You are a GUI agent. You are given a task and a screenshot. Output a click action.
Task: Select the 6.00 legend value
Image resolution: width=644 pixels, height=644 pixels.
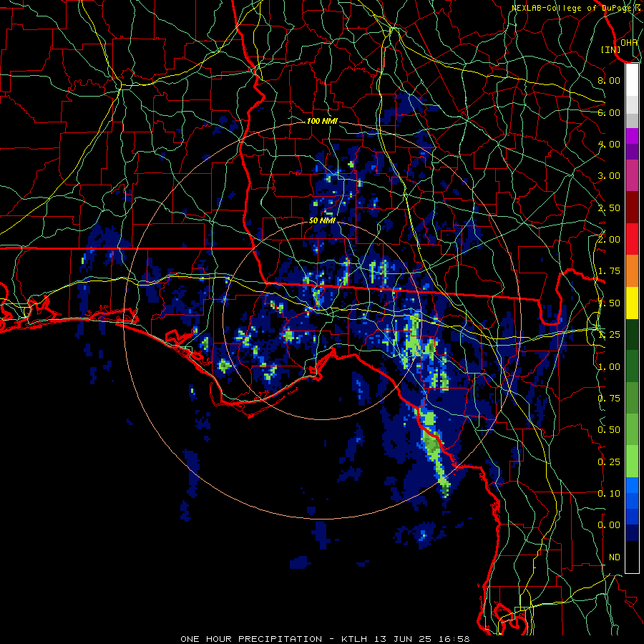[609, 112]
